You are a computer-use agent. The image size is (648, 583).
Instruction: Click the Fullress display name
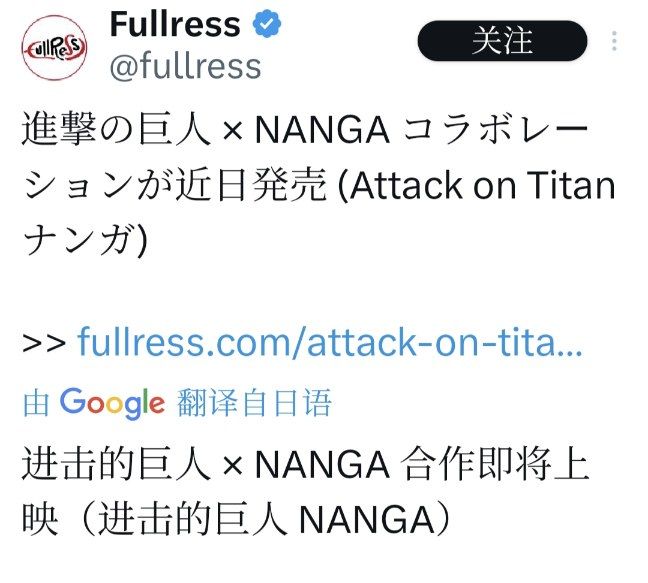pos(174,25)
